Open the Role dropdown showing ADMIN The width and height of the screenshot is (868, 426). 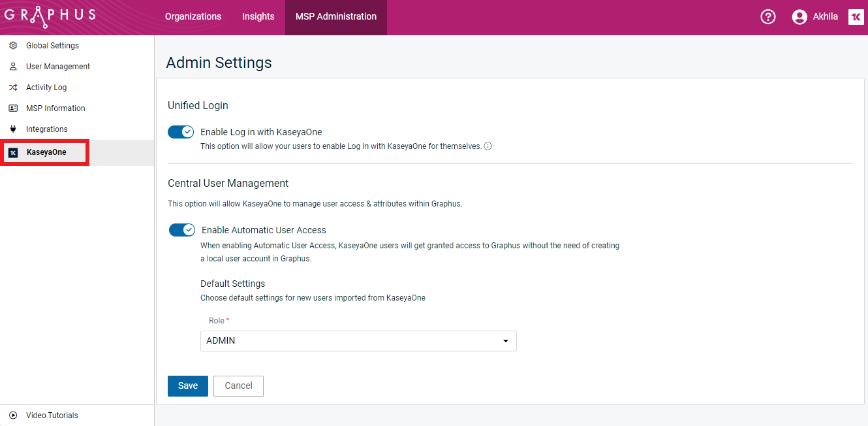[x=358, y=340]
